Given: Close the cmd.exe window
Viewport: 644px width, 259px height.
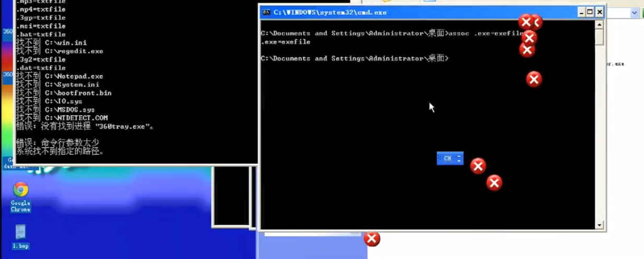Looking at the screenshot, I should point(600,12).
